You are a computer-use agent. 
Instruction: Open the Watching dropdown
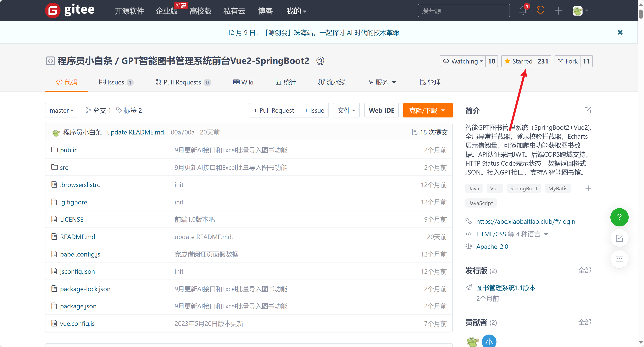pyautogui.click(x=463, y=61)
